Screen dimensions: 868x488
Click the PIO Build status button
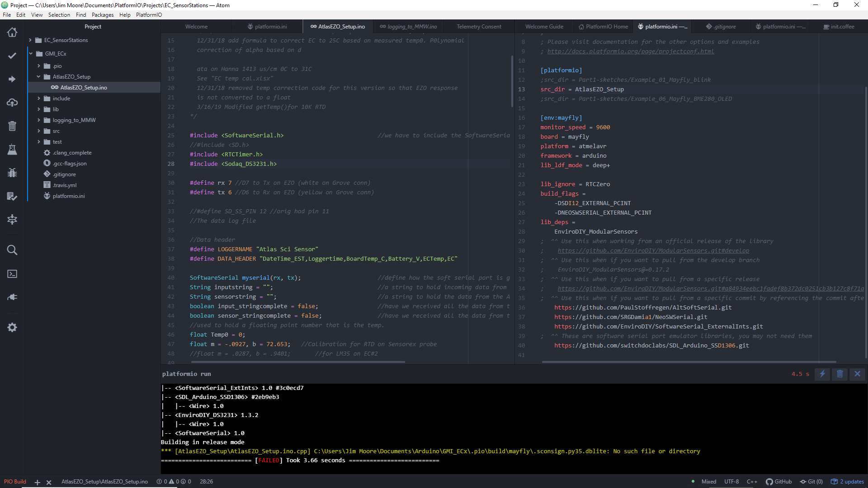tap(15, 482)
